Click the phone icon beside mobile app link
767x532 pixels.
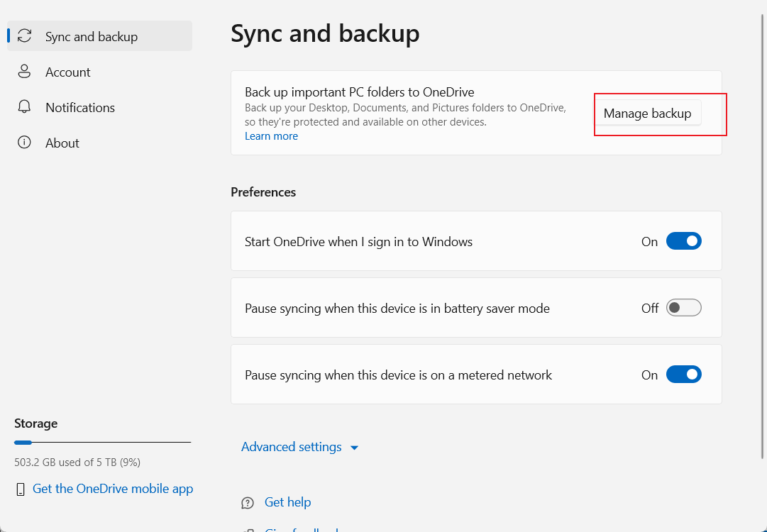(x=21, y=489)
